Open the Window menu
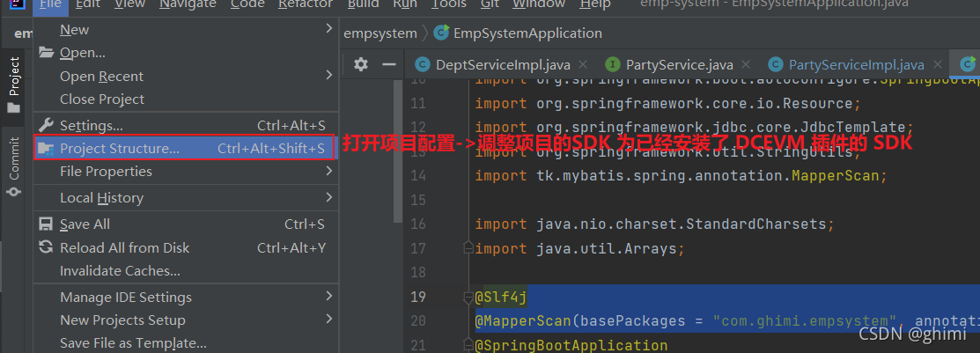980x353 pixels. coord(539,4)
